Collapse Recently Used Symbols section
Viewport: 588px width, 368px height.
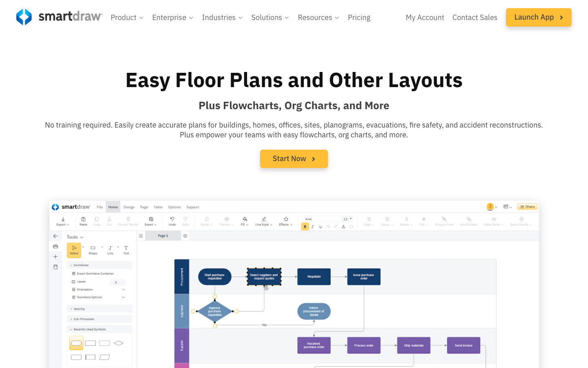coord(99,329)
